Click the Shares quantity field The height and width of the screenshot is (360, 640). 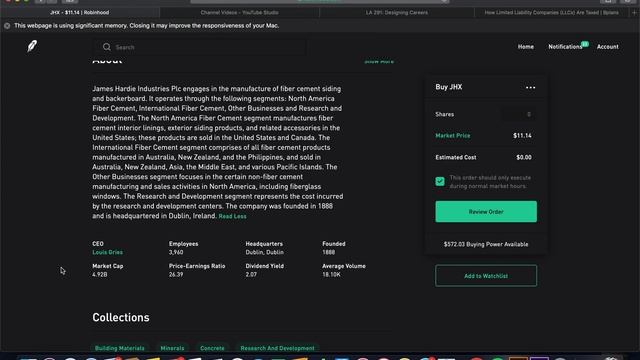pyautogui.click(x=518, y=114)
